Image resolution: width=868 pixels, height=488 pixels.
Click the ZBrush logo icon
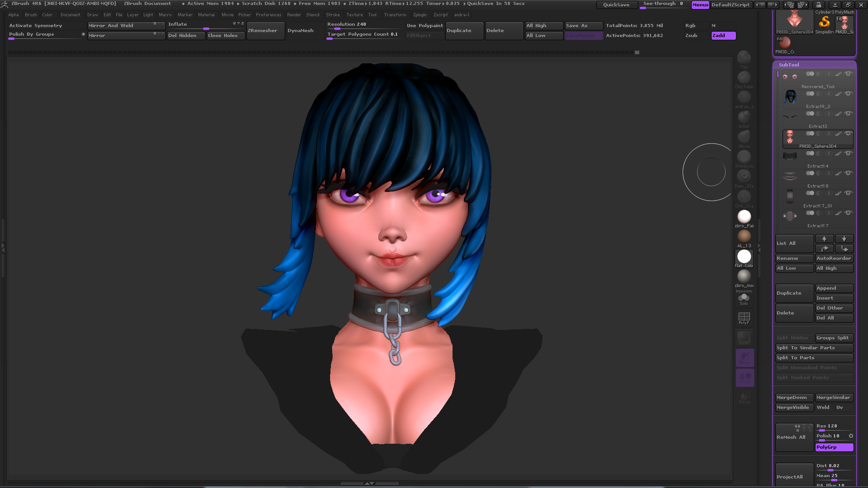(x=4, y=4)
